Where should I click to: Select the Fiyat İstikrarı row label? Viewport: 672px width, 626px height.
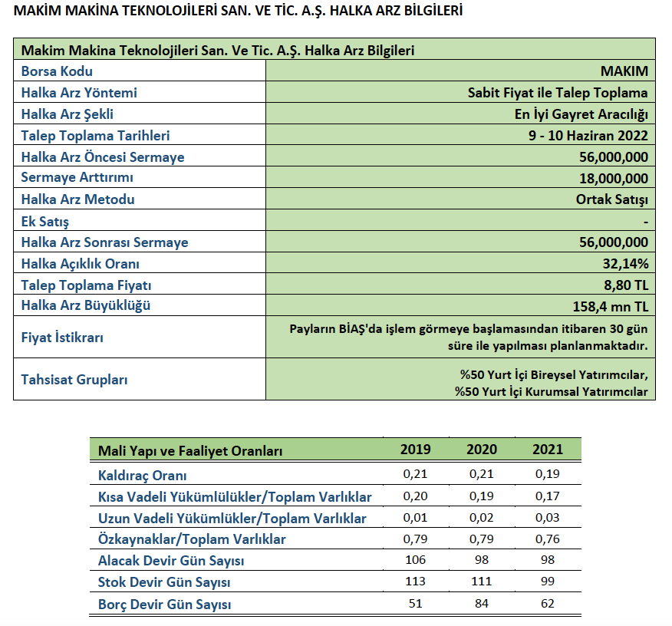tap(62, 338)
